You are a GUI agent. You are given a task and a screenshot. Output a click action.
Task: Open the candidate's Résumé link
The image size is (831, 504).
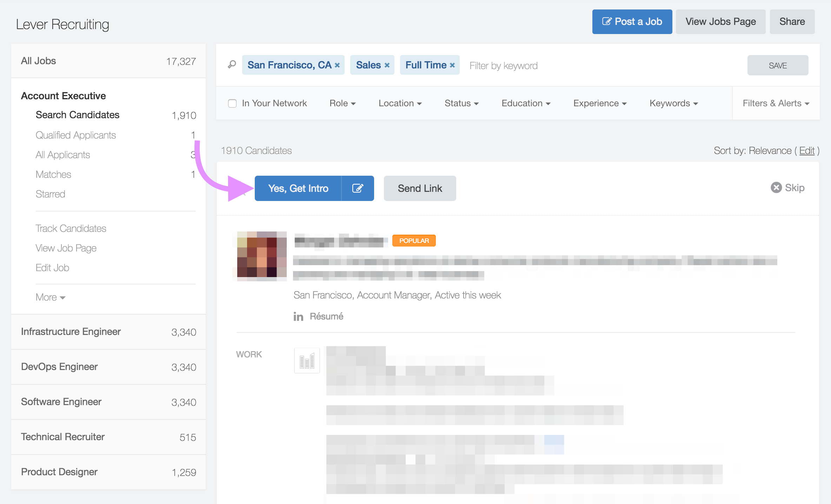[326, 316]
